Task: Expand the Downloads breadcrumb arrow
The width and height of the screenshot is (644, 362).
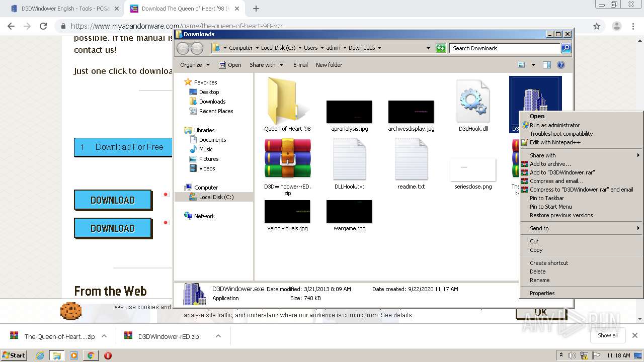Action: (379, 48)
